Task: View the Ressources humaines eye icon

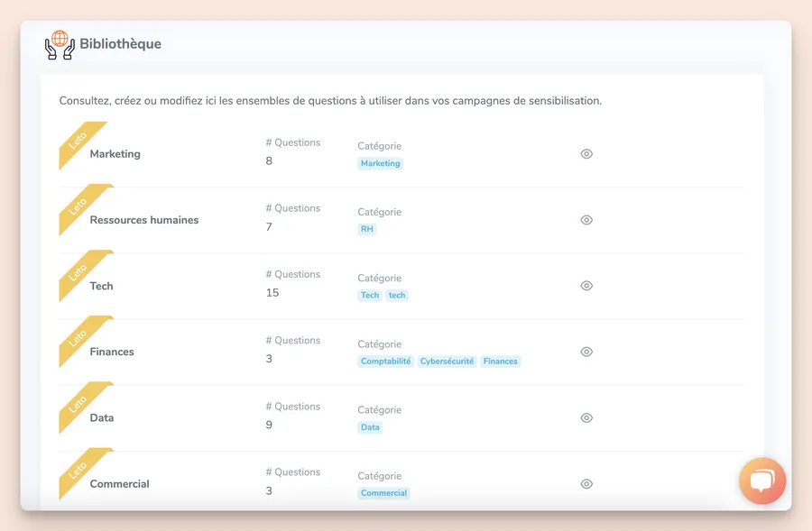Action: pos(586,220)
